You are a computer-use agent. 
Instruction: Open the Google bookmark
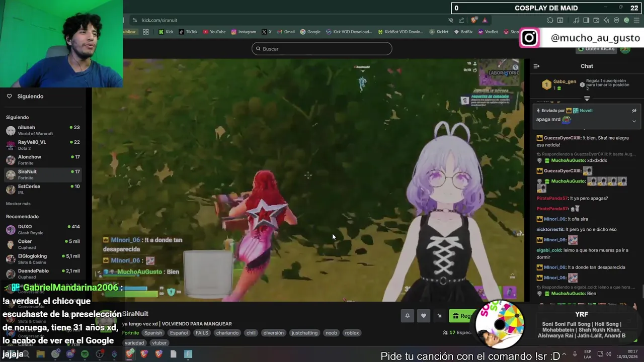pyautogui.click(x=310, y=32)
